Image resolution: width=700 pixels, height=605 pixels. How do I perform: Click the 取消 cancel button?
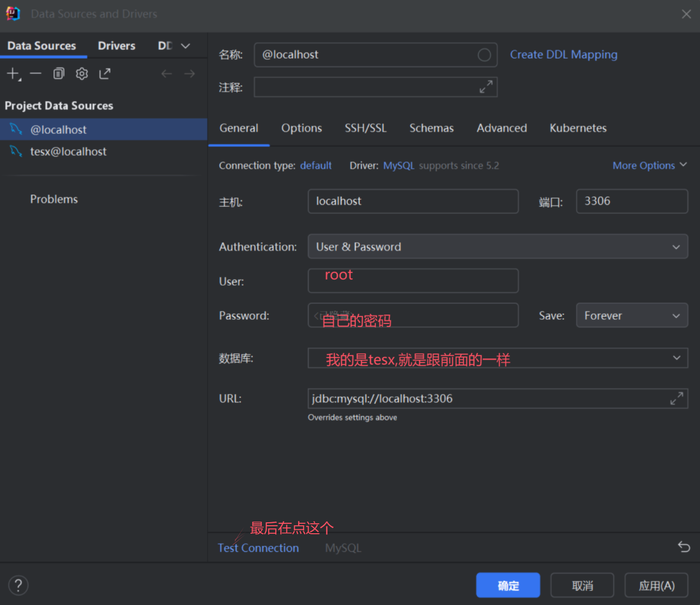[x=582, y=585]
